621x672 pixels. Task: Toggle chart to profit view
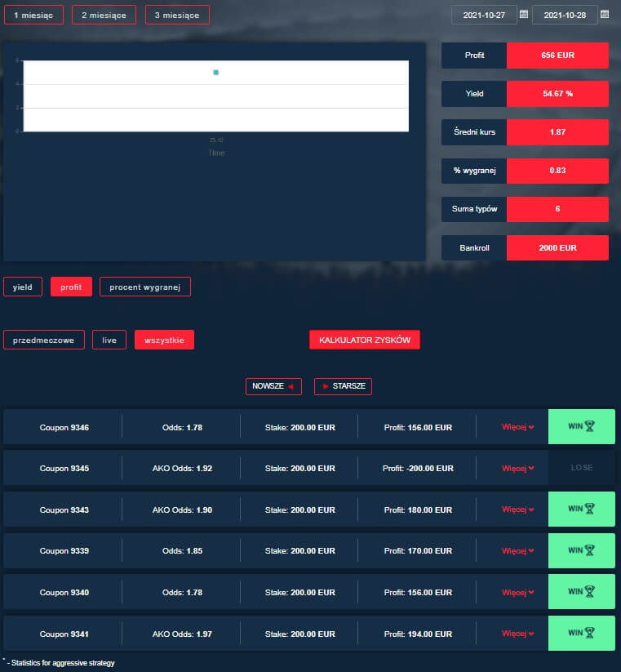[71, 287]
